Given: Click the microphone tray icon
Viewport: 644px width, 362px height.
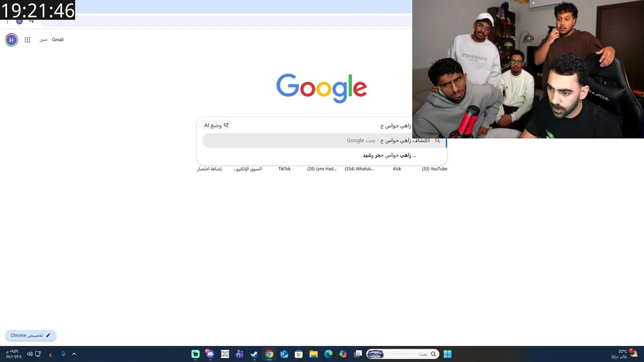Looking at the screenshot, I should pos(63,354).
